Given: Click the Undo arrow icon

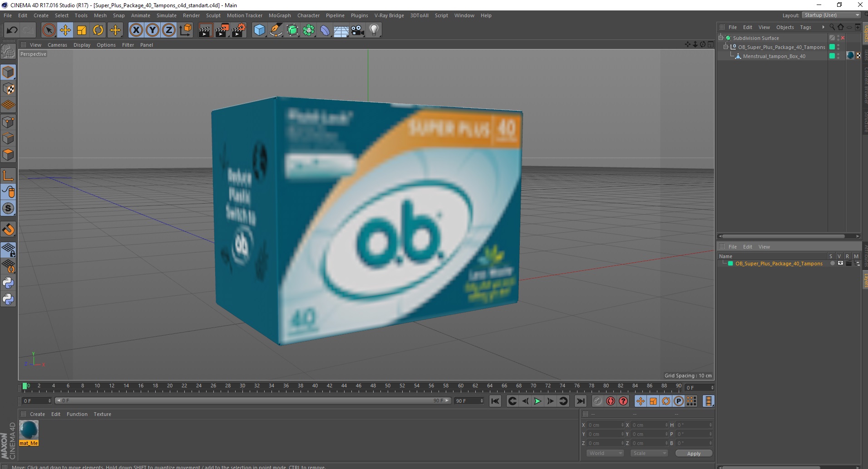Looking at the screenshot, I should [12, 30].
